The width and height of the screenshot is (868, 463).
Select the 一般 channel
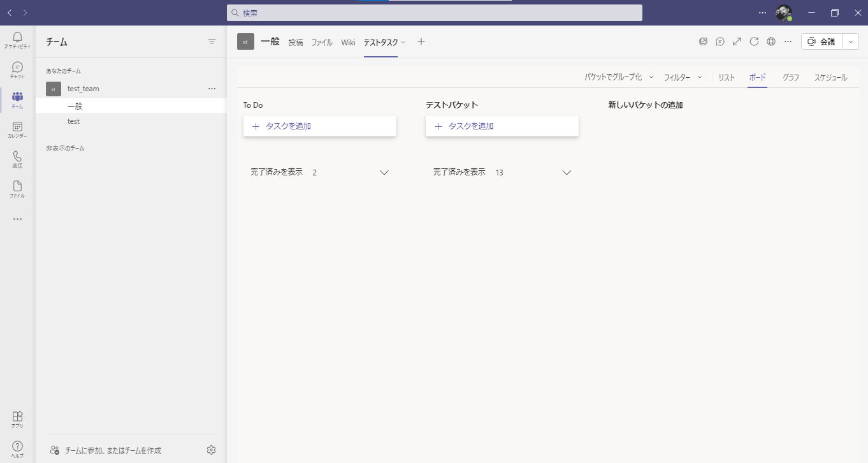pyautogui.click(x=131, y=106)
